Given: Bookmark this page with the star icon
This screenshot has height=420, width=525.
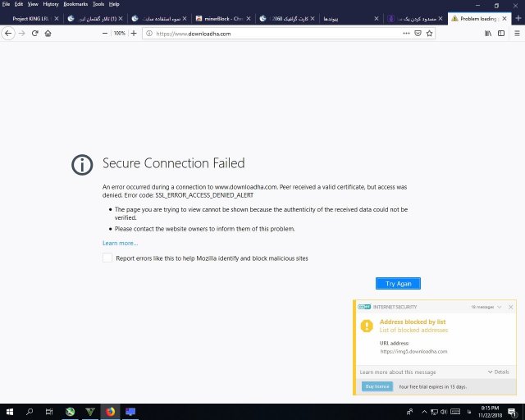Looking at the screenshot, I should [429, 33].
